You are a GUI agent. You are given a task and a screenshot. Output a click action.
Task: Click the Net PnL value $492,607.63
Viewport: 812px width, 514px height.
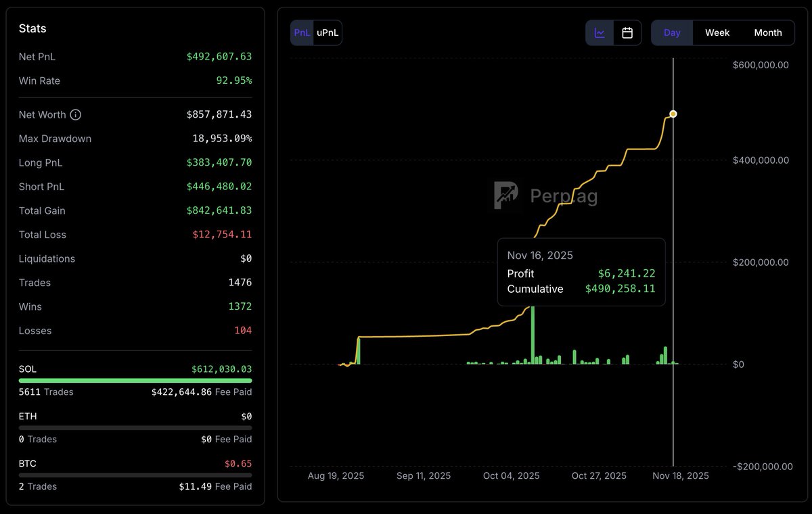219,57
